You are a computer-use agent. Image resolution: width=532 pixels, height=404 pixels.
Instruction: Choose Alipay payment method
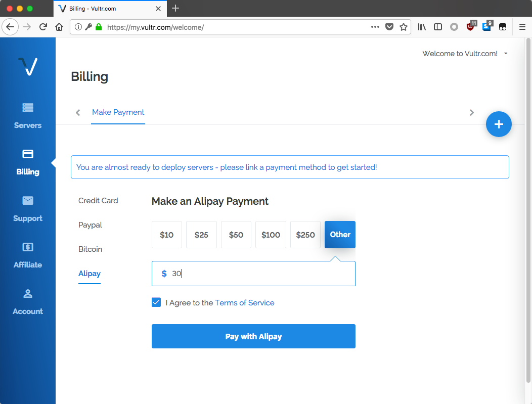[89, 274]
